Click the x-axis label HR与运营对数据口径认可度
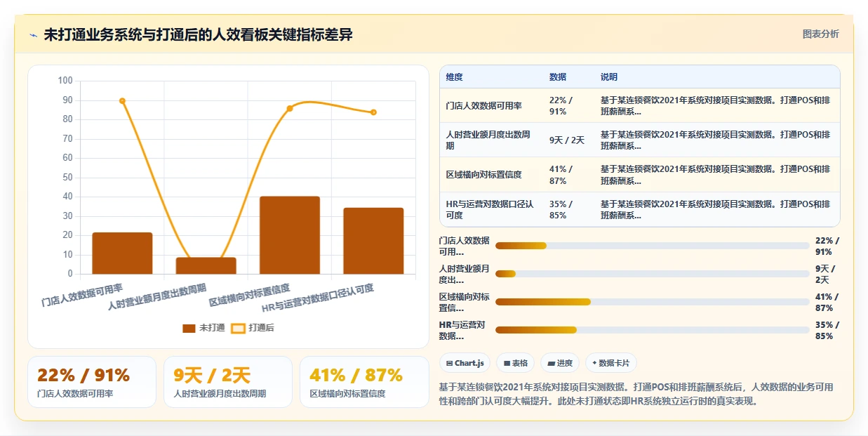Screen dimensions: 868x436 318,298
